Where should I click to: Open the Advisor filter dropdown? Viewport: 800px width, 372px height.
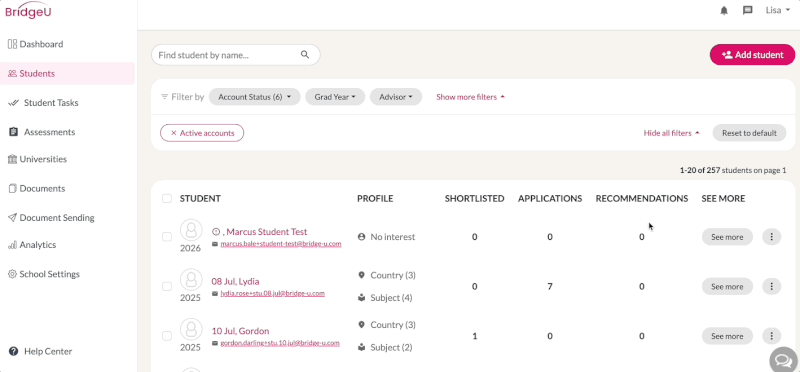[x=396, y=96]
